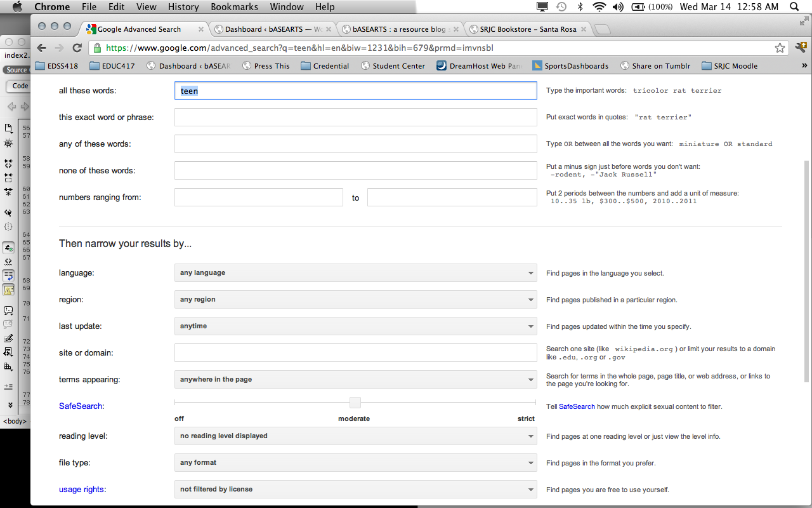This screenshot has width=812, height=508.
Task: Click the site or domain field
Action: tap(355, 353)
